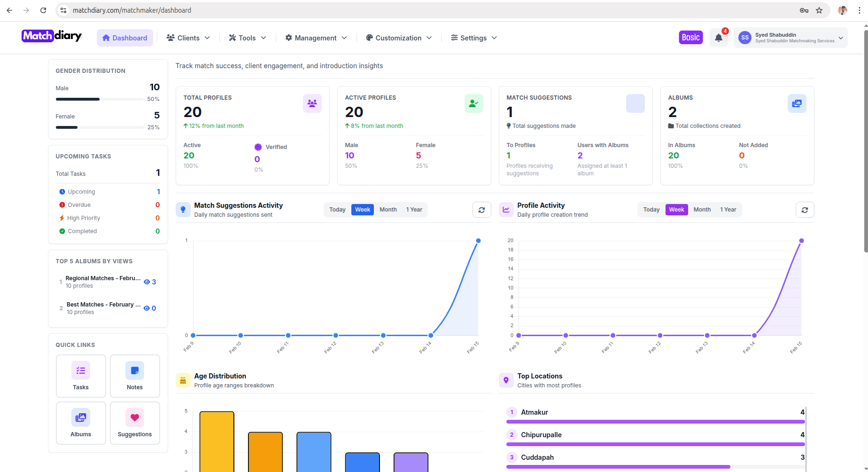Select Week view for Match Suggestions Activity
868x472 pixels.
362,210
